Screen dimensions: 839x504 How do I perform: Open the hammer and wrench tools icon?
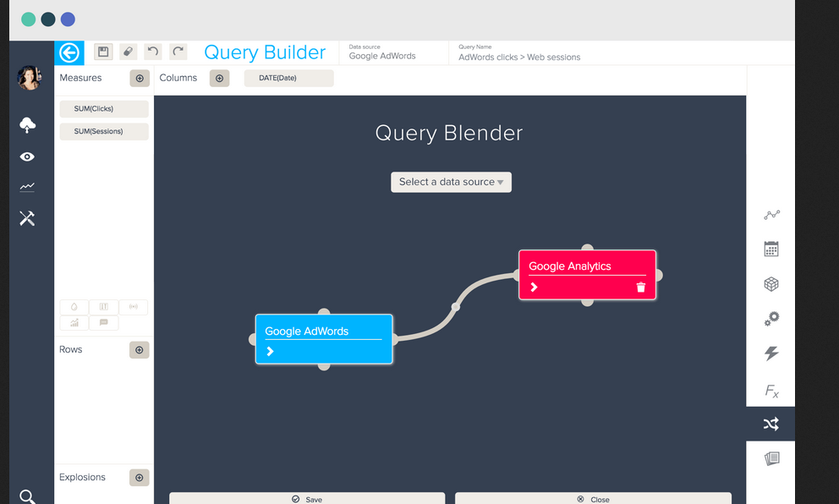coord(27,218)
